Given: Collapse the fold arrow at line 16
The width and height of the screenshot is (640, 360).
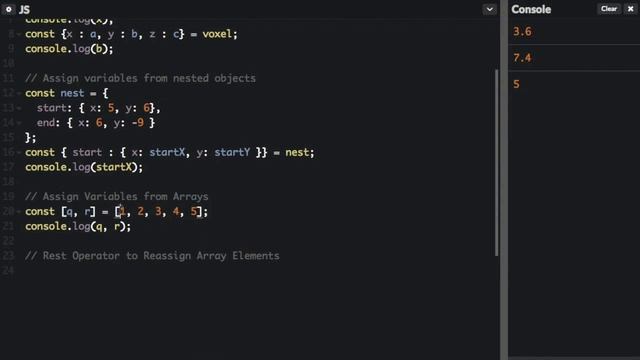Looking at the screenshot, I should click(x=19, y=153).
